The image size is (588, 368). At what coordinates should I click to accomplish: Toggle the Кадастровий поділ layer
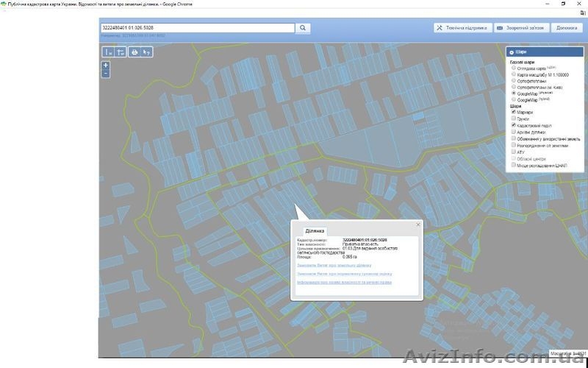pos(513,125)
